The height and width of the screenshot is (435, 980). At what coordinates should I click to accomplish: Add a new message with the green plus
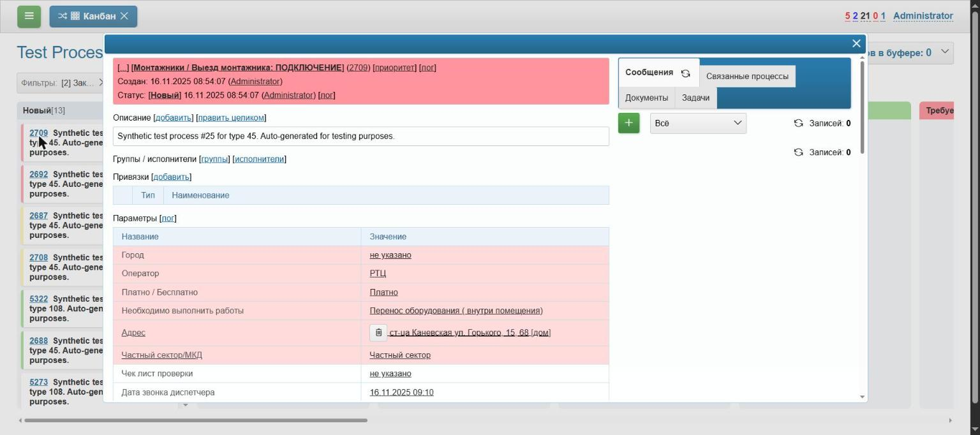click(x=628, y=123)
